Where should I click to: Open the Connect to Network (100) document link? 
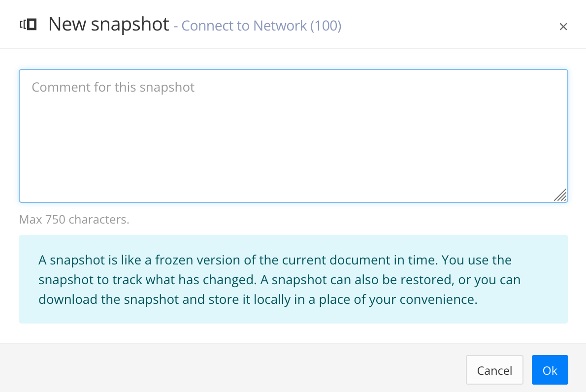point(261,26)
